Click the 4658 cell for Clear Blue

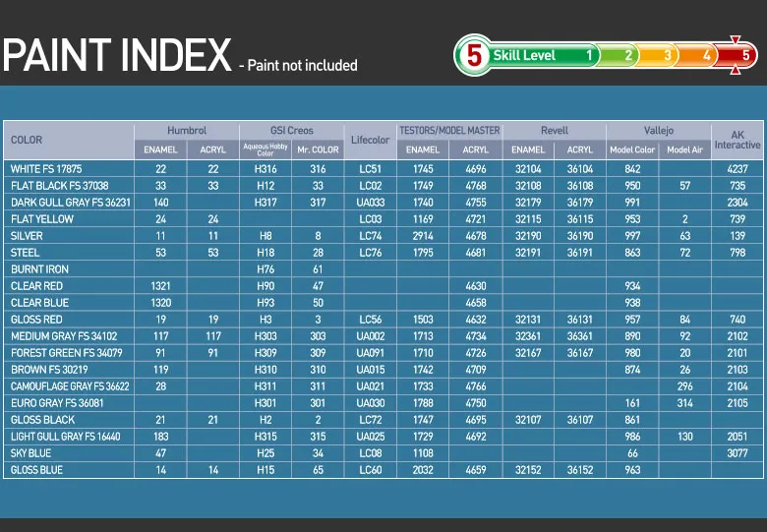476,303
